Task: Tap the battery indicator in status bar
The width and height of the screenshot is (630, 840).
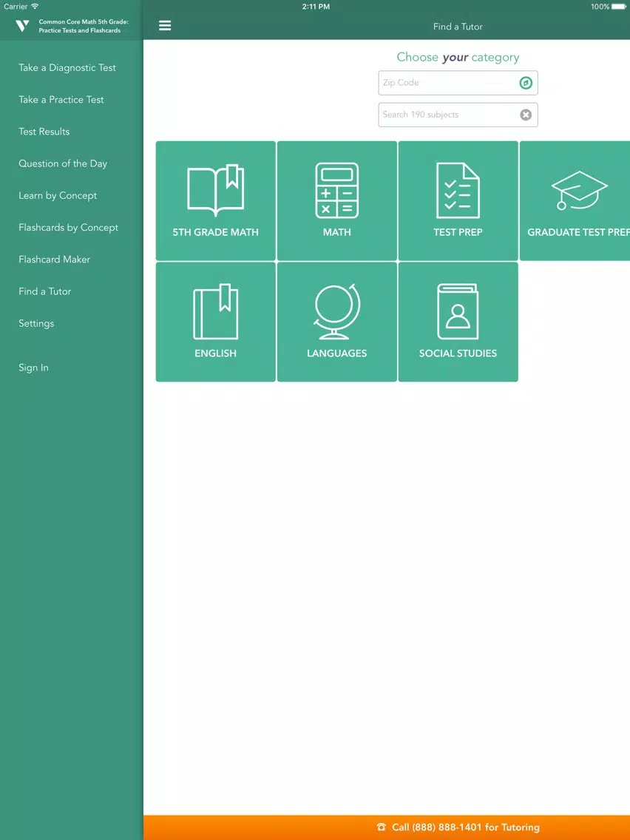Action: coord(619,7)
